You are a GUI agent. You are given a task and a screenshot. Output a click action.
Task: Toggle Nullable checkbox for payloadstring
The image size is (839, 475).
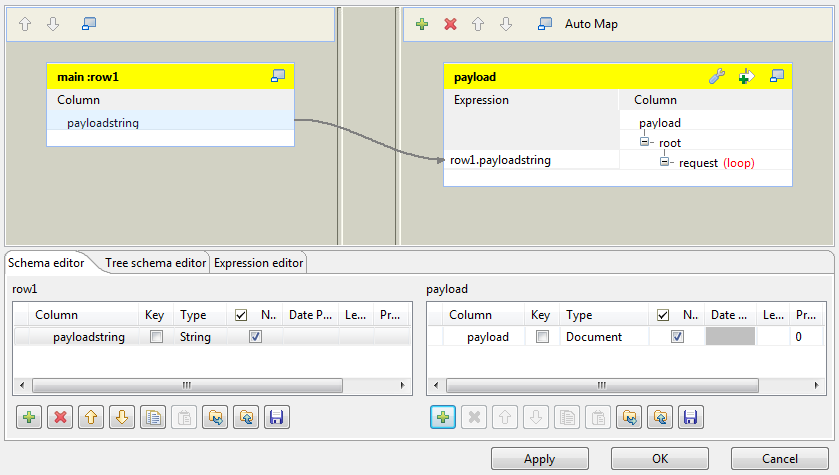coord(255,337)
